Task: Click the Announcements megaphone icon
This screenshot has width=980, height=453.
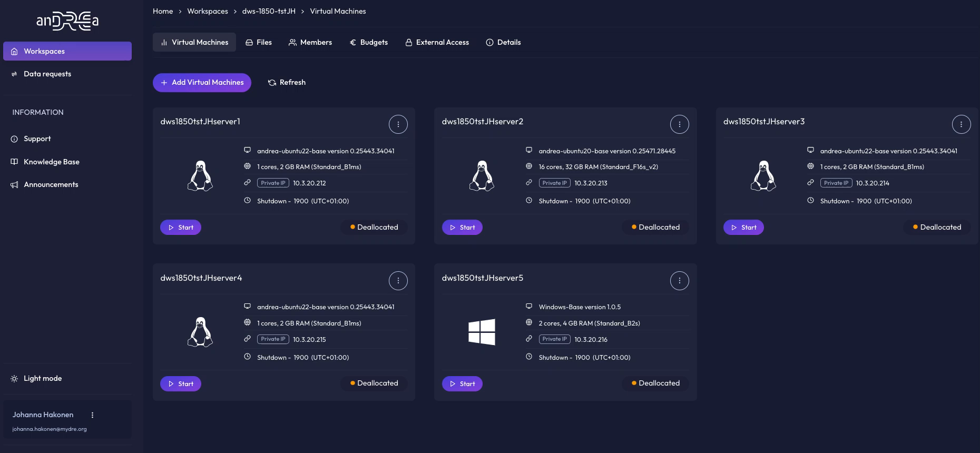Action: [x=14, y=185]
